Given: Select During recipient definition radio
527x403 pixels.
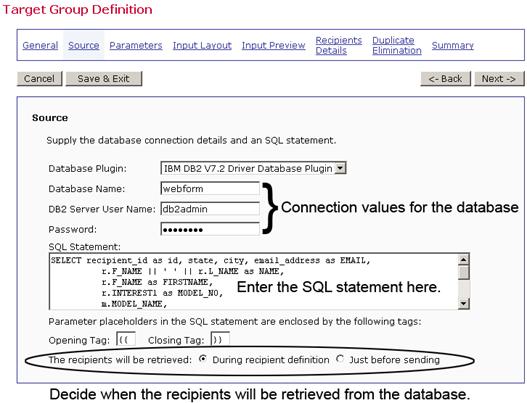Looking at the screenshot, I should (202, 359).
